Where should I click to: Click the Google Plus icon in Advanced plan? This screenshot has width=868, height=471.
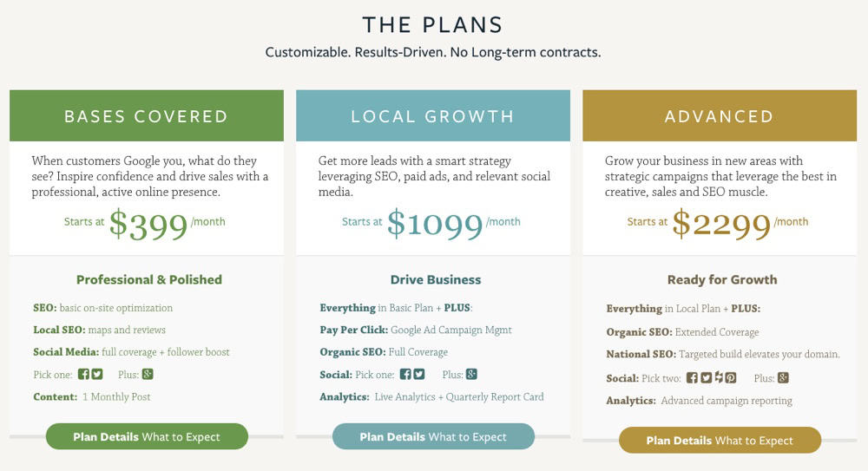pyautogui.click(x=783, y=377)
